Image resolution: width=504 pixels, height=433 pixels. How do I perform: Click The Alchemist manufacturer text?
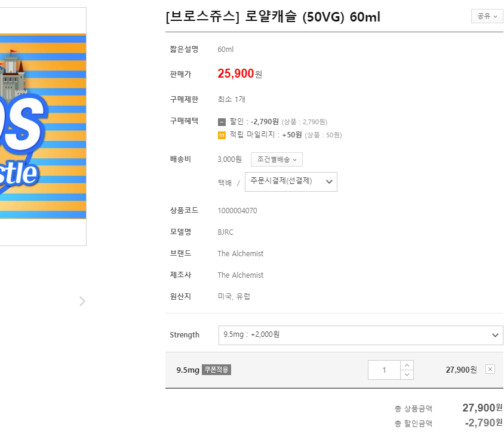240,275
